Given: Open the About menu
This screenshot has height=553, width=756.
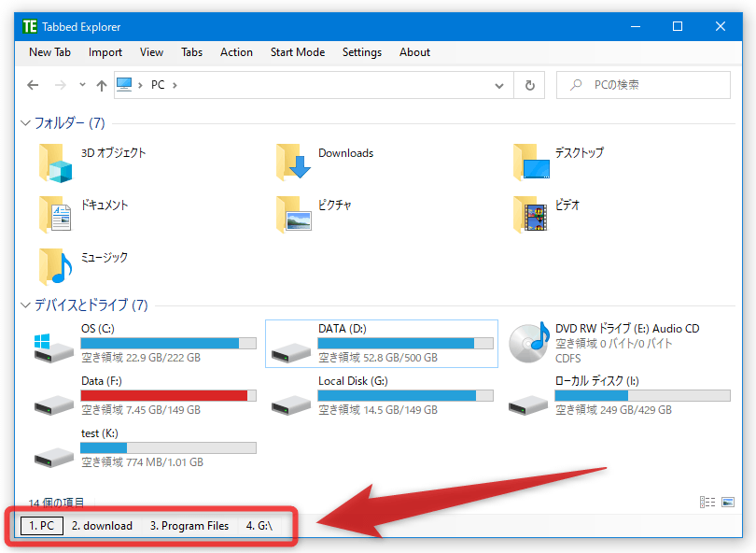Looking at the screenshot, I should coord(414,52).
